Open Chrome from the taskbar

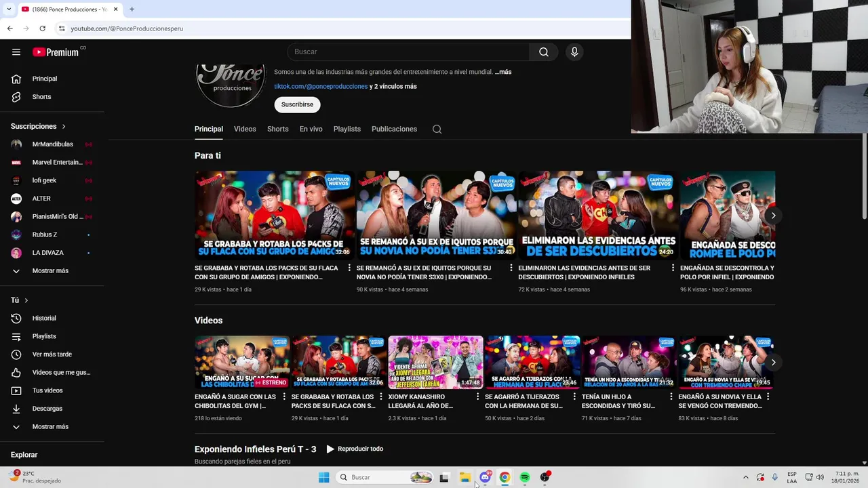[x=505, y=477]
